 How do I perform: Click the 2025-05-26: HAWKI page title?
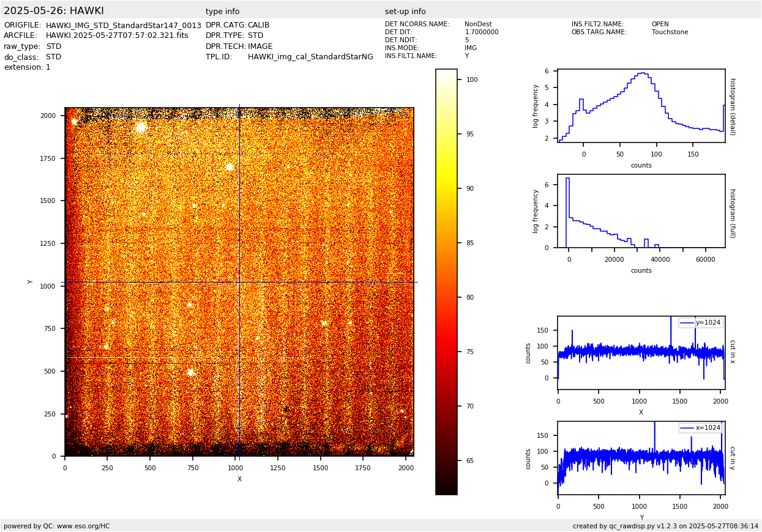tap(54, 11)
